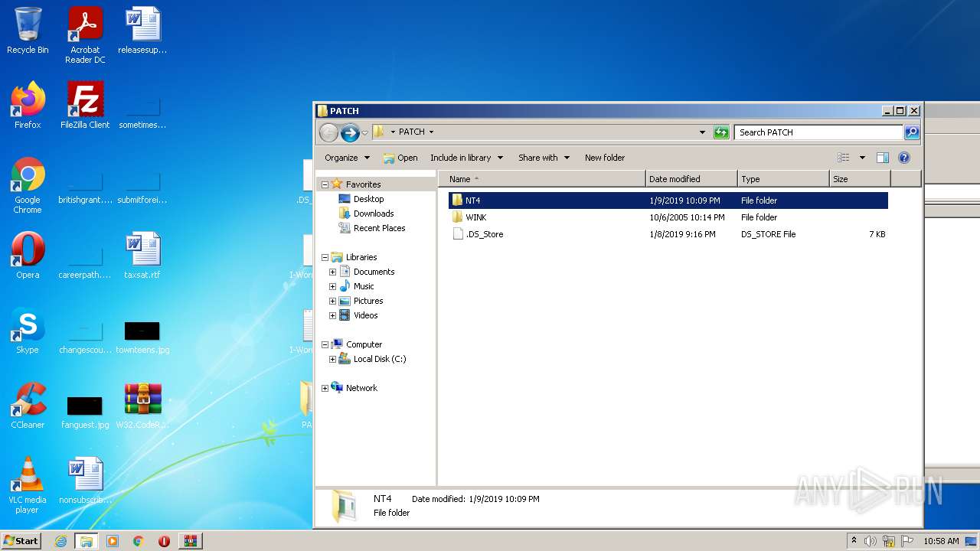Viewport: 980px width, 551px height.
Task: Collapse the Computer tree section
Action: pos(325,344)
